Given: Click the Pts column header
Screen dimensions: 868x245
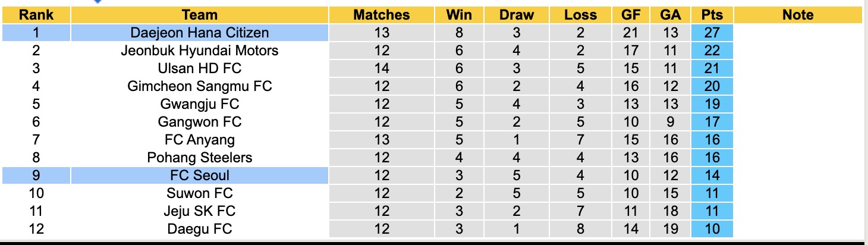Looking at the screenshot, I should pos(712,15).
